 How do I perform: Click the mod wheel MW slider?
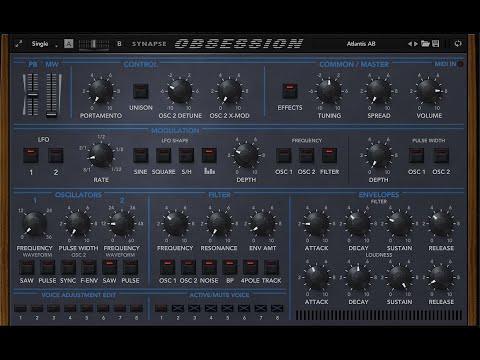(52, 95)
